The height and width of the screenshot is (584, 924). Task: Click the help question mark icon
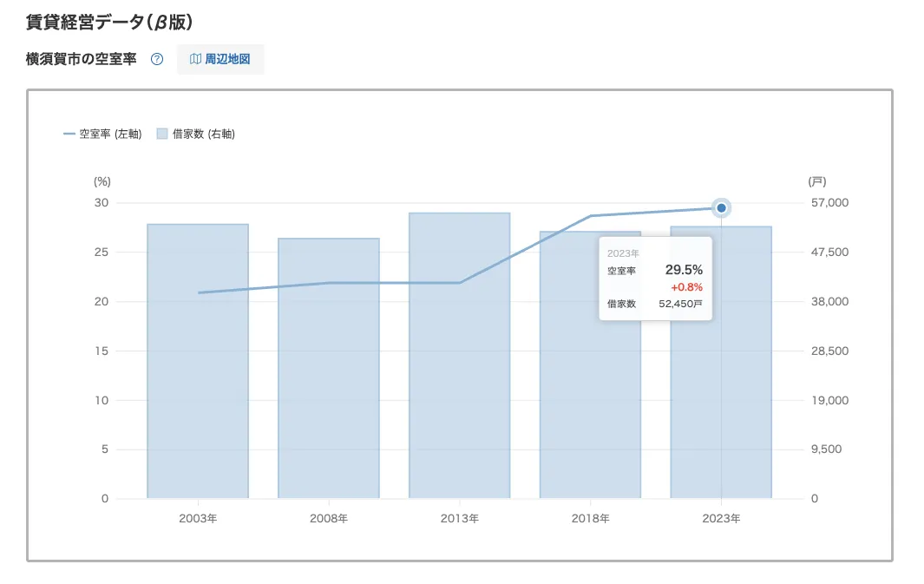(x=157, y=60)
